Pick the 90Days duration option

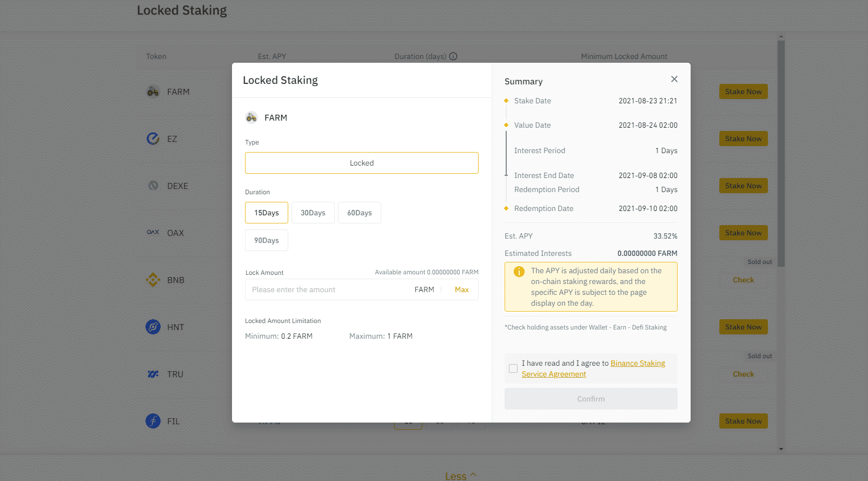[x=267, y=240]
